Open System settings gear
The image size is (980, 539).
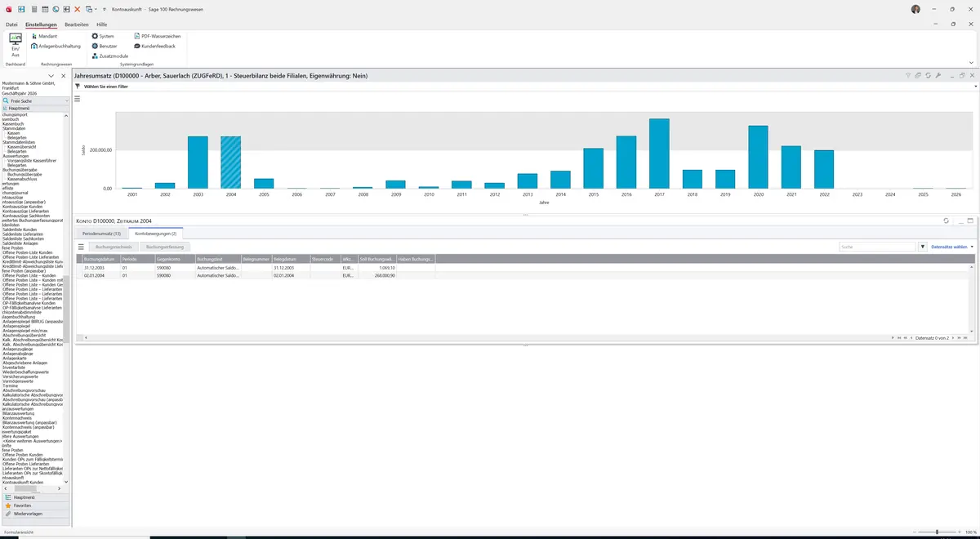[x=103, y=37]
